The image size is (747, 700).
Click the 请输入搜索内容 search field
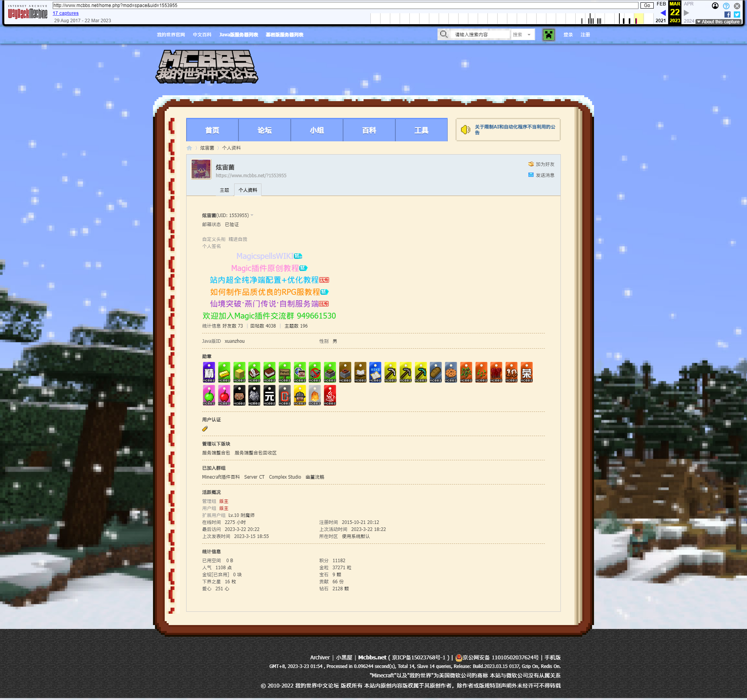coord(481,35)
